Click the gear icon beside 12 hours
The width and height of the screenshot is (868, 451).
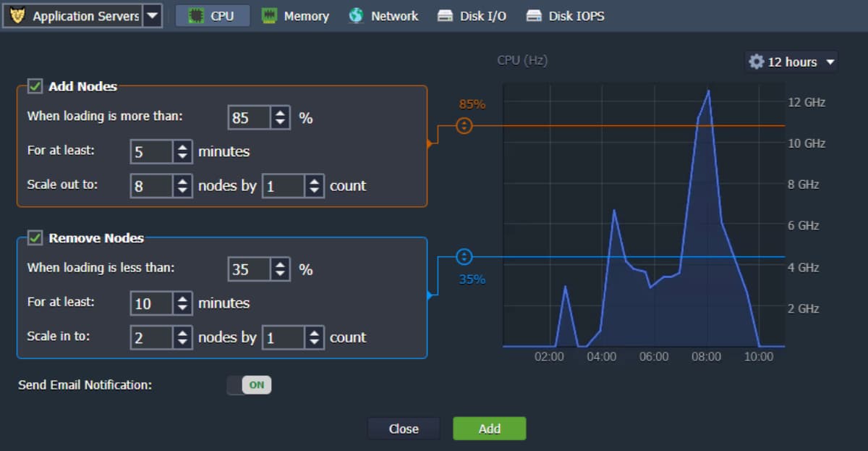(757, 62)
